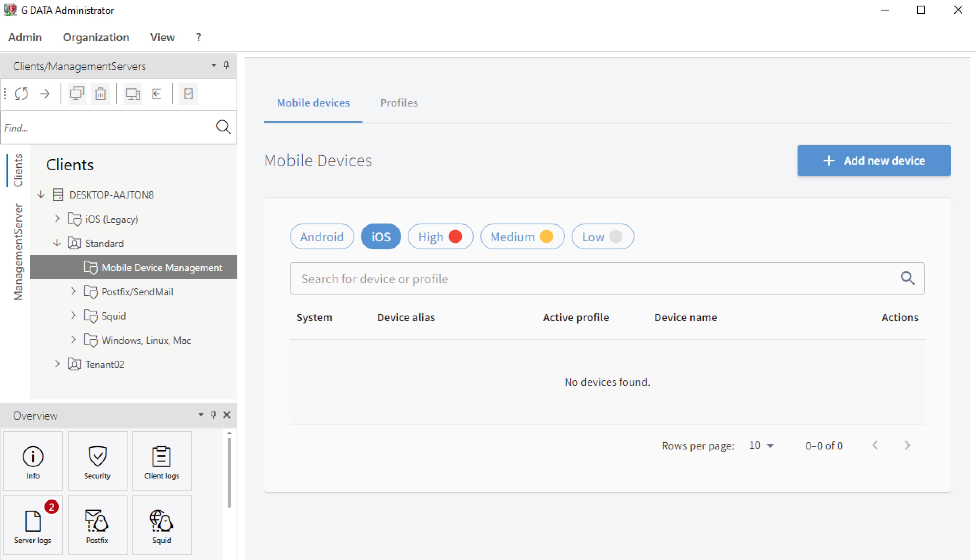Viewport: 976px width, 560px height.
Task: Expand the Tenant02 tree node
Action: click(57, 364)
